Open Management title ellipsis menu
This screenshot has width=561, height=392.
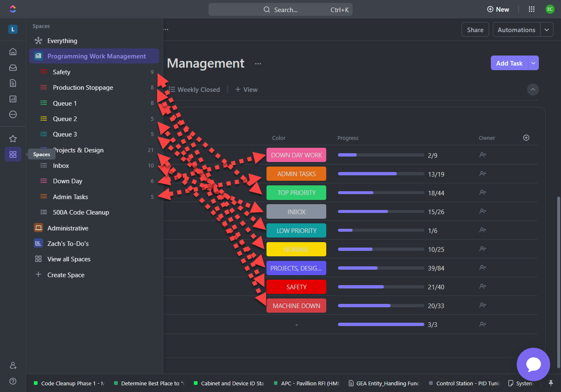click(258, 63)
